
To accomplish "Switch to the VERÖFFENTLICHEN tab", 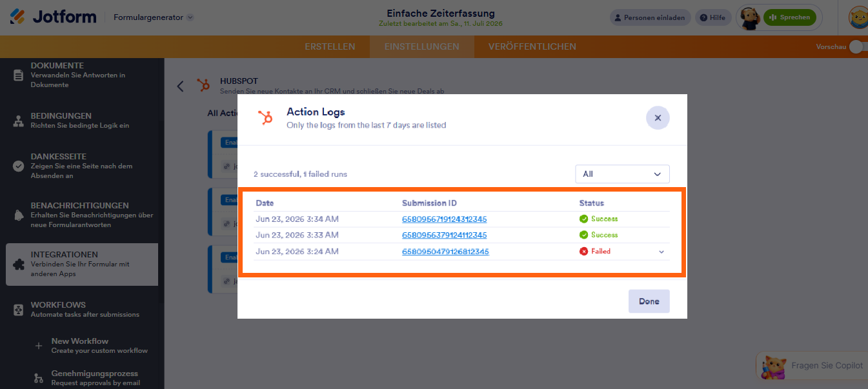I will tap(532, 46).
